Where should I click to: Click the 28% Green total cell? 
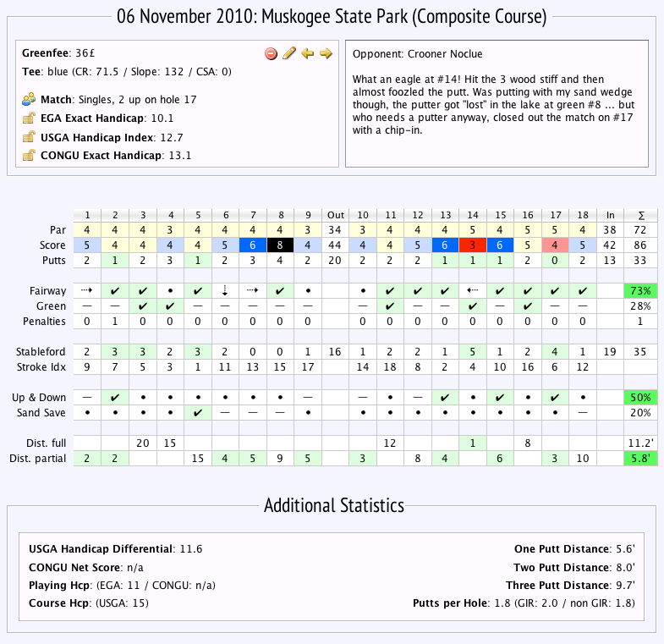coord(640,305)
